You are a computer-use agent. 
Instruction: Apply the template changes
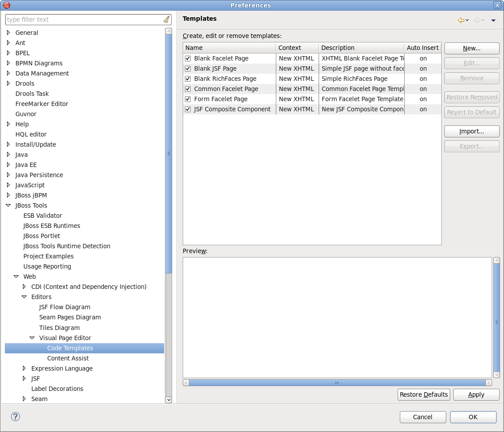coord(476,394)
